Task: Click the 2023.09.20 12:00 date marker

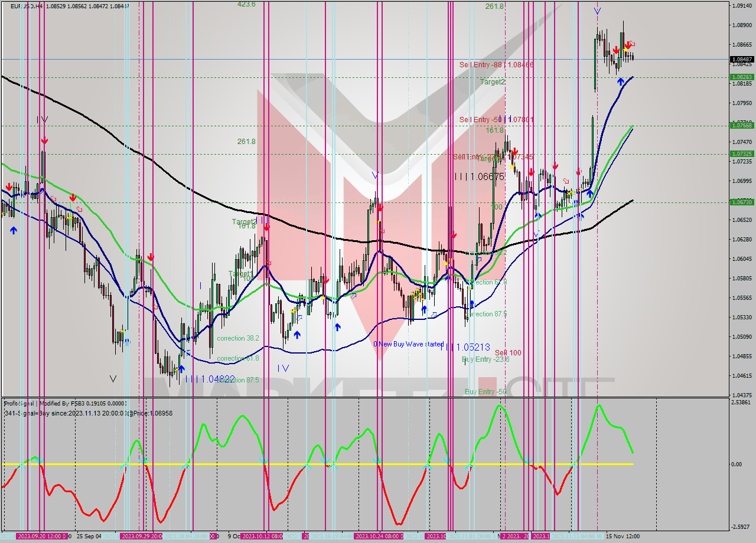Action: tap(42, 536)
